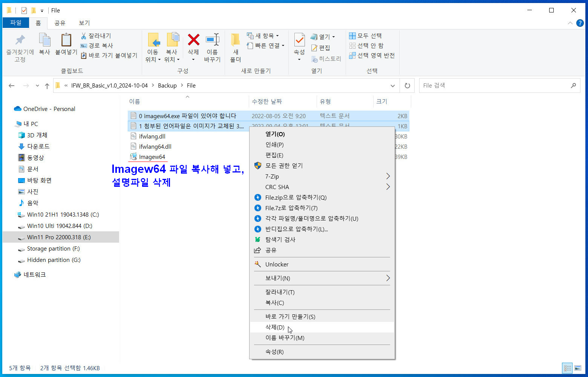Open the 열기 dropdown in ribbon

click(x=323, y=37)
